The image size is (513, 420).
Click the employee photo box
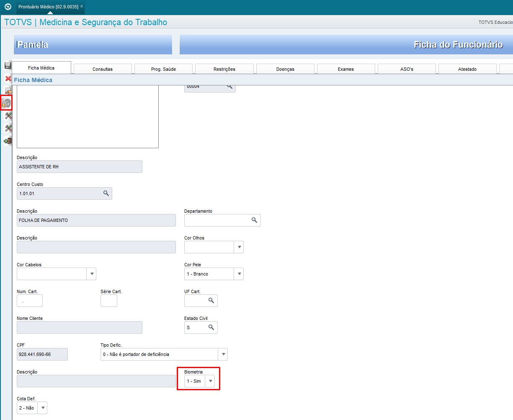click(x=88, y=117)
